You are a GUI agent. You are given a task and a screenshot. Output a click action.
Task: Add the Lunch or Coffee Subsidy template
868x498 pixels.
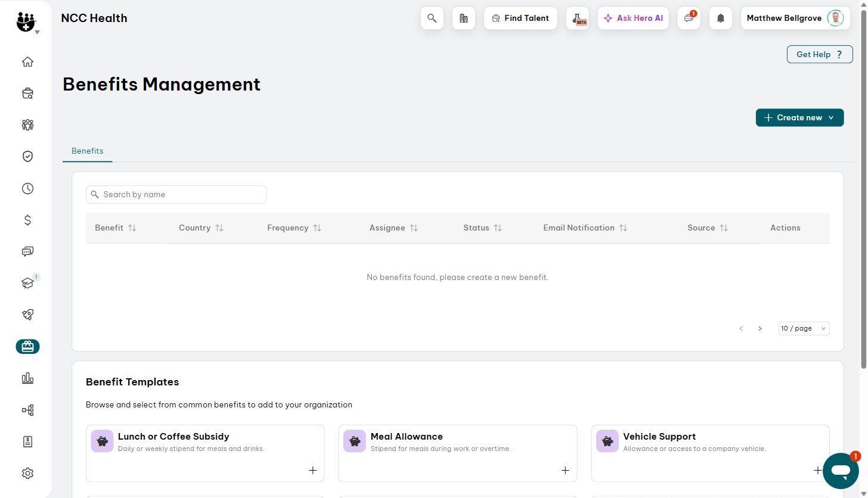(313, 471)
